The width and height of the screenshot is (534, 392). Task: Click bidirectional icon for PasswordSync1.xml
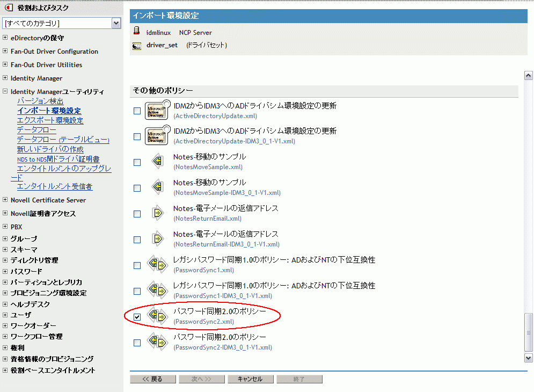(x=157, y=264)
